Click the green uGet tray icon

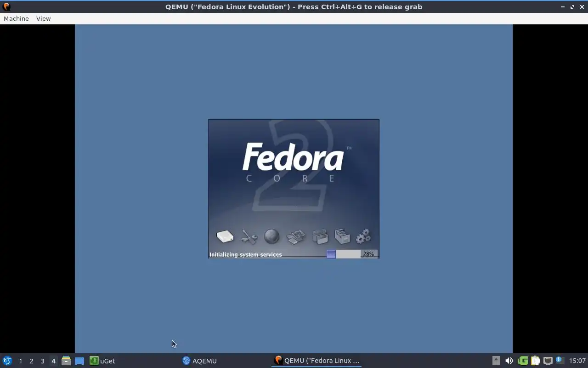[522, 361]
